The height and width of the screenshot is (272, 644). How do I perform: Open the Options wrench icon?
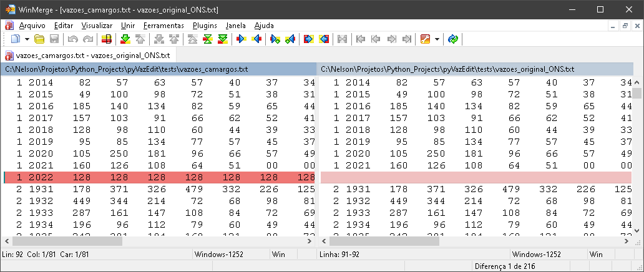tap(425, 39)
